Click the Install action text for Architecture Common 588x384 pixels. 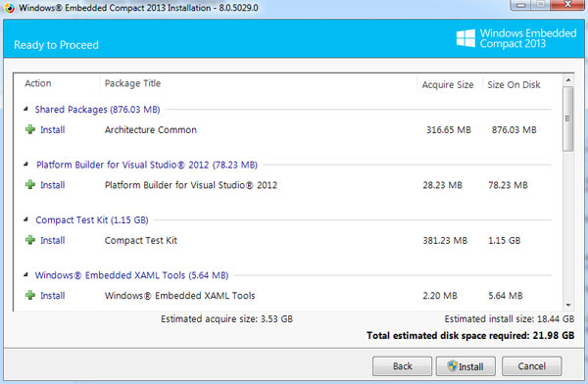point(53,129)
